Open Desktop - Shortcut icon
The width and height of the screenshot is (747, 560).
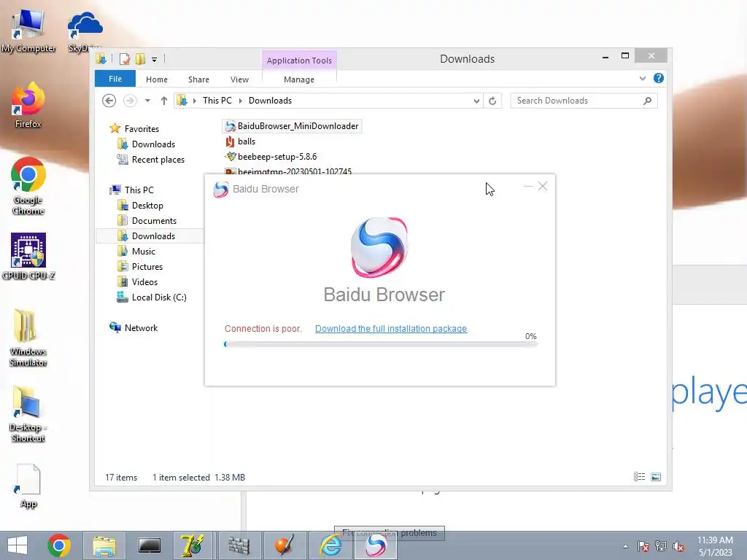(28, 414)
